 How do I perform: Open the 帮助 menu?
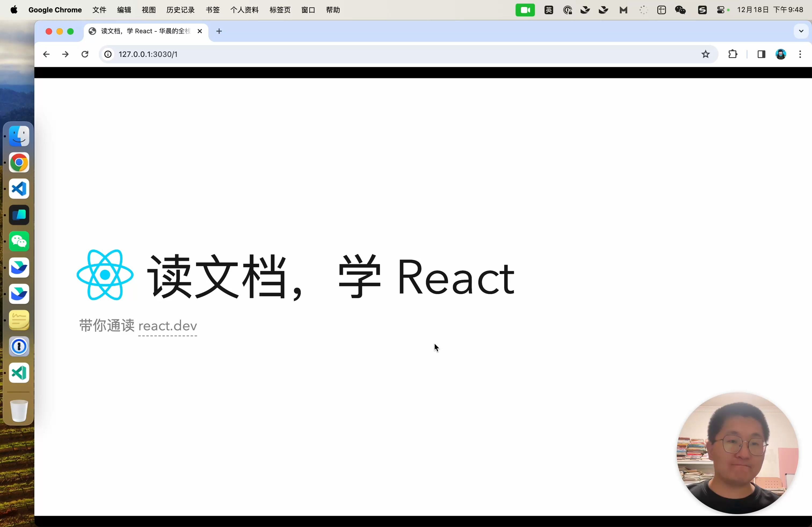333,10
